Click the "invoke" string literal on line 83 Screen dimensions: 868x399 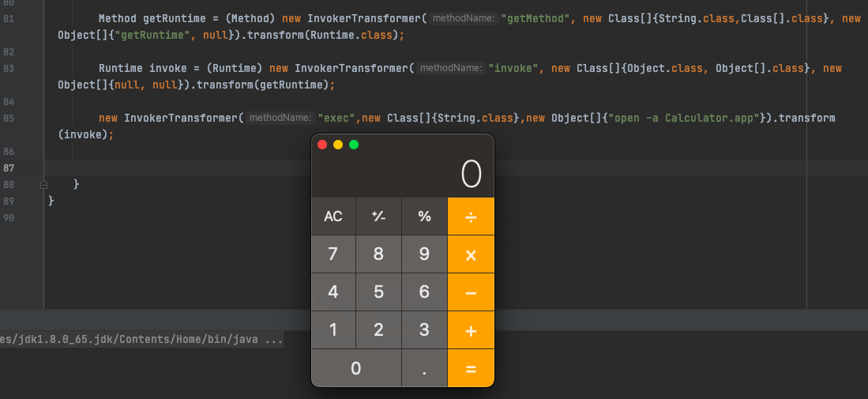coord(513,69)
